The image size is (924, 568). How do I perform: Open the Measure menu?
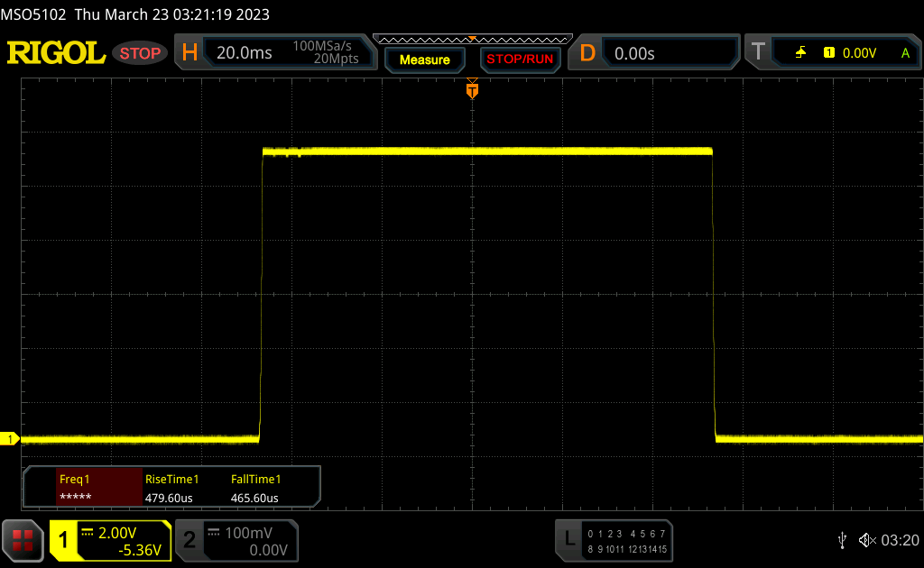click(x=424, y=60)
